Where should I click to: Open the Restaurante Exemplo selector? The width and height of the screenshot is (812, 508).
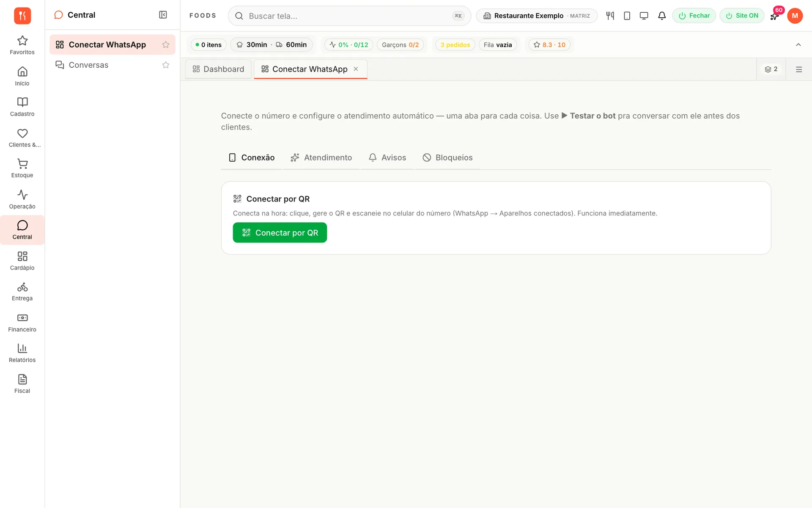(x=536, y=16)
